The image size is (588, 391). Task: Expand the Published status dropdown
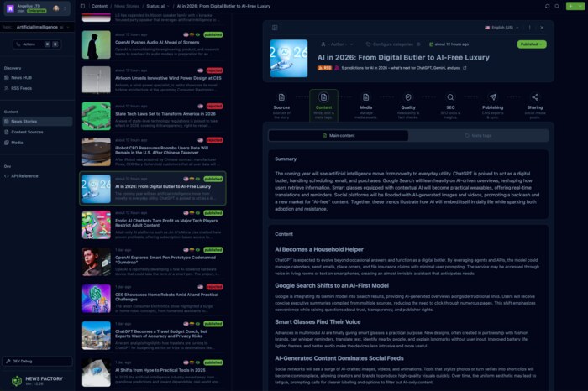pos(532,44)
